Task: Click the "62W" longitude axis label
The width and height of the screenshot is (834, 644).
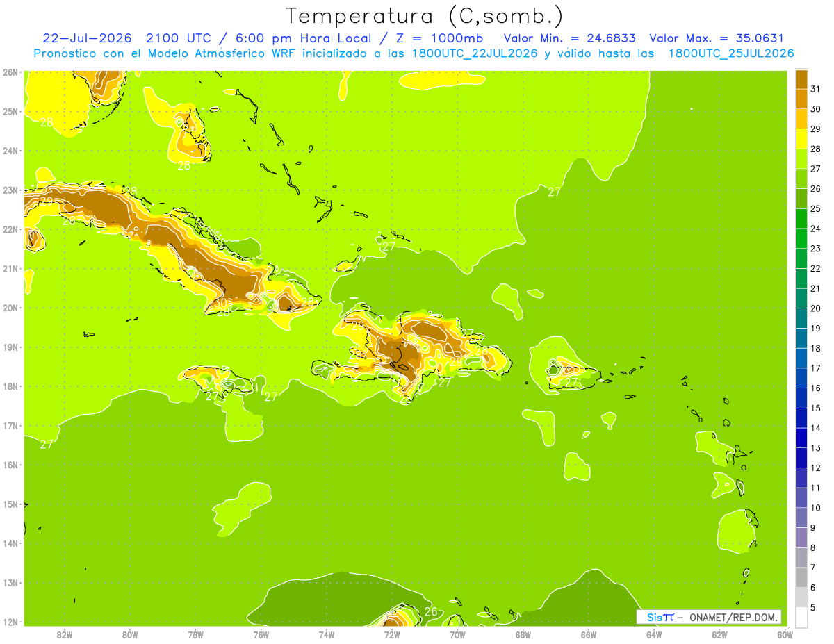Action: click(x=720, y=634)
